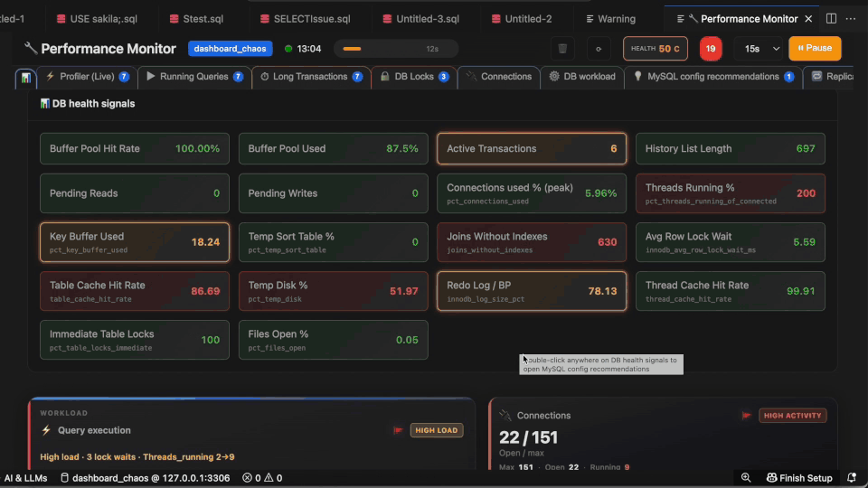Open the USE sakila;.sql editor tab
This screenshot has width=868, height=488.
[97, 19]
